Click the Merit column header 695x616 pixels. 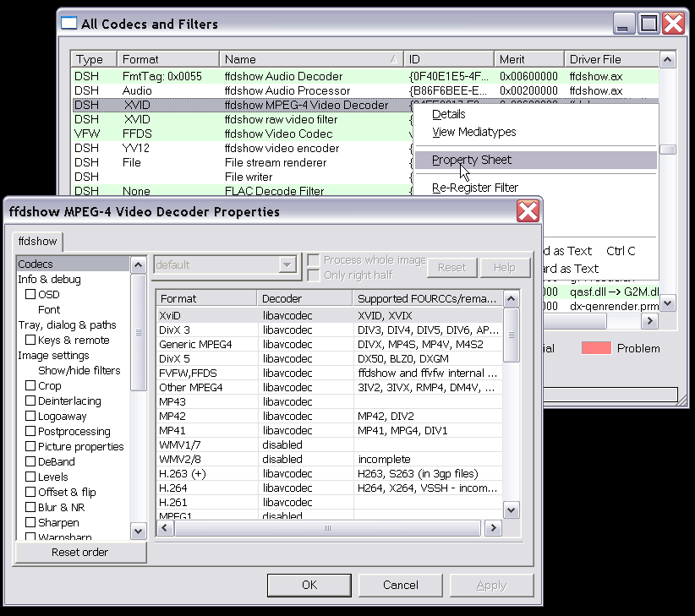coord(529,59)
